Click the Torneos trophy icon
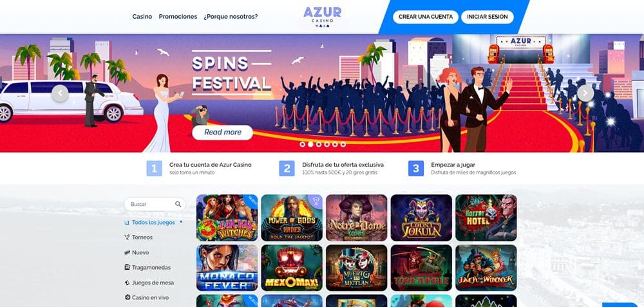 click(128, 237)
